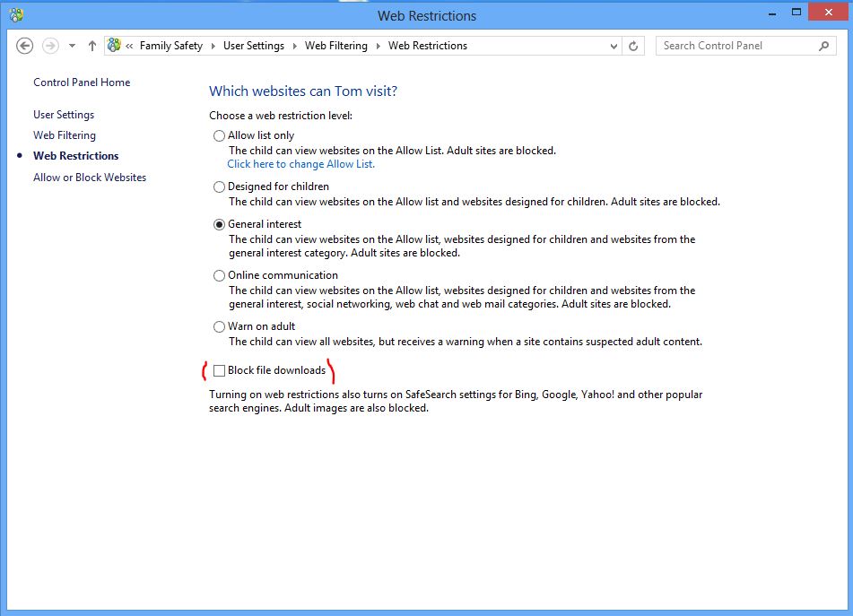The width and height of the screenshot is (853, 616).
Task: Open the double-chevron breadcrumb overflow
Action: tap(129, 47)
